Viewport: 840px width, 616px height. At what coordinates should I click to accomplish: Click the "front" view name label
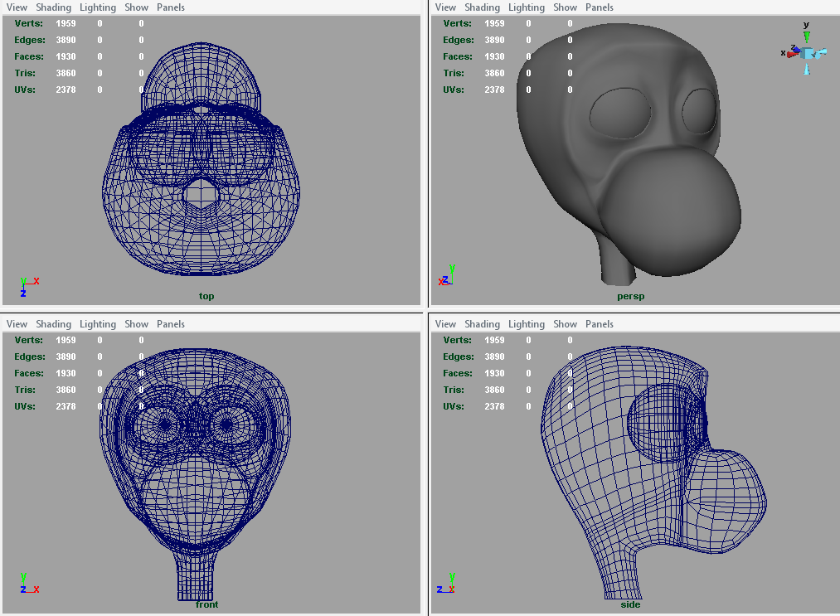pos(206,604)
